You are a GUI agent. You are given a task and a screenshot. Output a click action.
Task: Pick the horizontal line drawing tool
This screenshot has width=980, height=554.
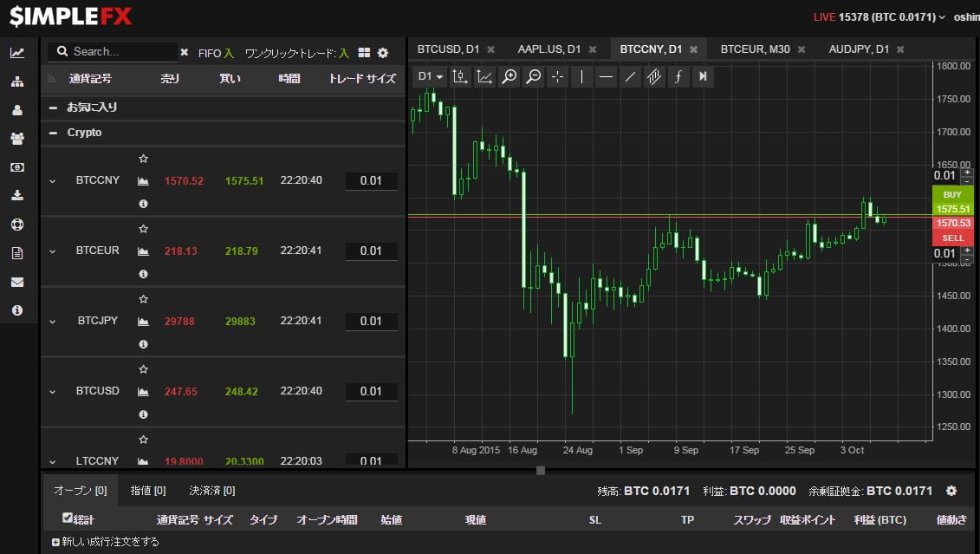[x=607, y=77]
